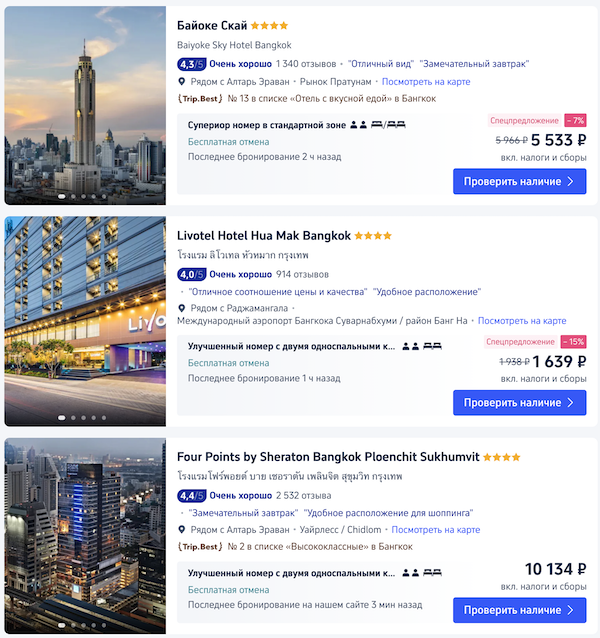
Task: Open Посмотреть на карте for Four Points Sheraton
Action: pyautogui.click(x=436, y=530)
